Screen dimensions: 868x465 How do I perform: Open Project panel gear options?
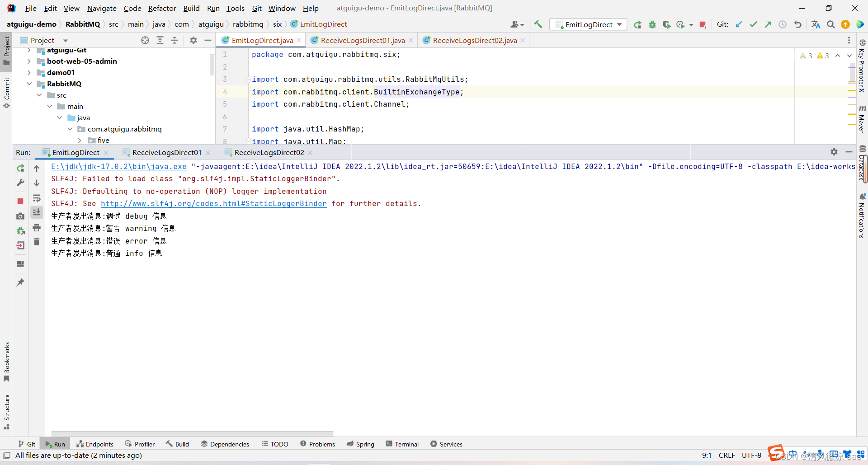click(x=193, y=40)
